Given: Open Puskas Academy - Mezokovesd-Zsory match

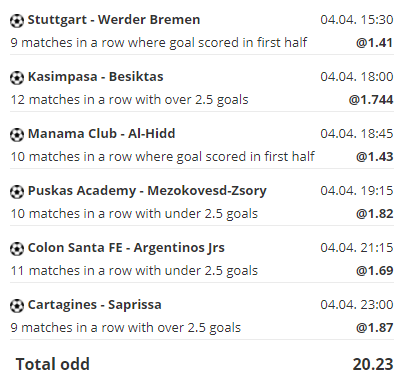Looking at the screenshot, I should [147, 191].
